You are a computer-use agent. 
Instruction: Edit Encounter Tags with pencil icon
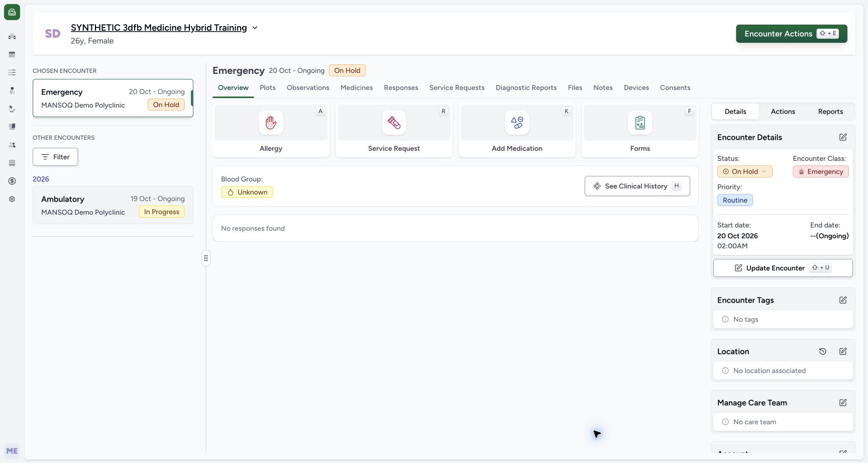click(843, 300)
